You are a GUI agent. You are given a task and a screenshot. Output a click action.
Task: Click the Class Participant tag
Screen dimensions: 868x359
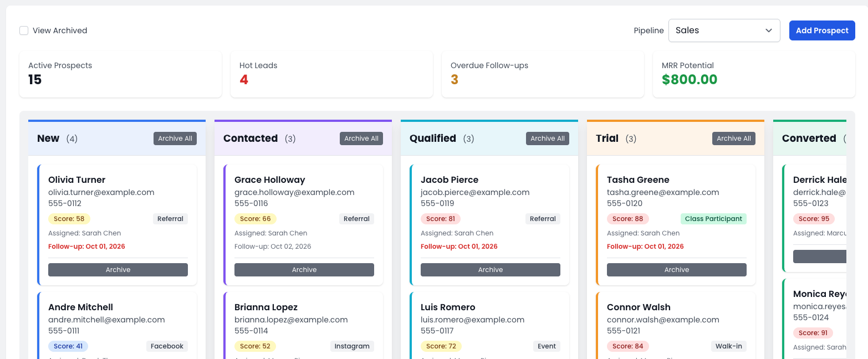coord(713,219)
